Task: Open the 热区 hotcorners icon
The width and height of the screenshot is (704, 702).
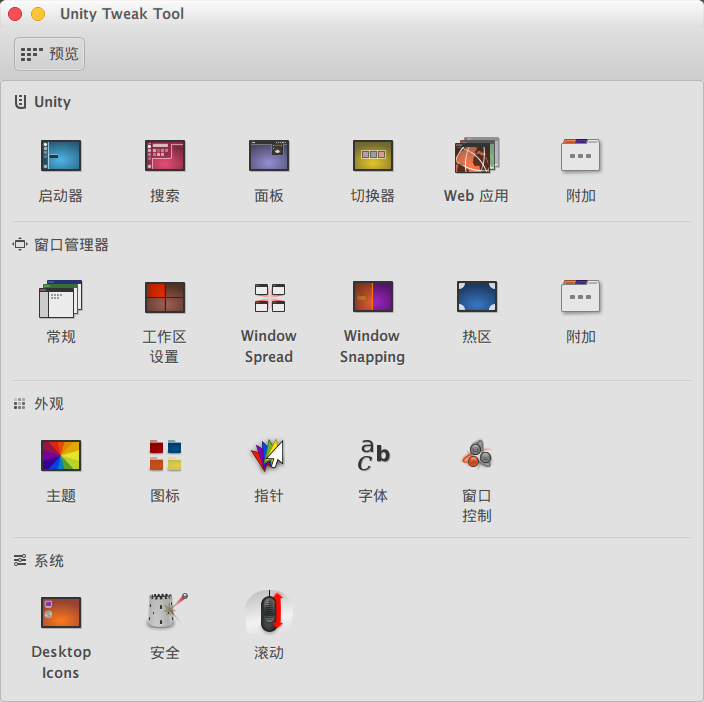Action: click(x=476, y=296)
